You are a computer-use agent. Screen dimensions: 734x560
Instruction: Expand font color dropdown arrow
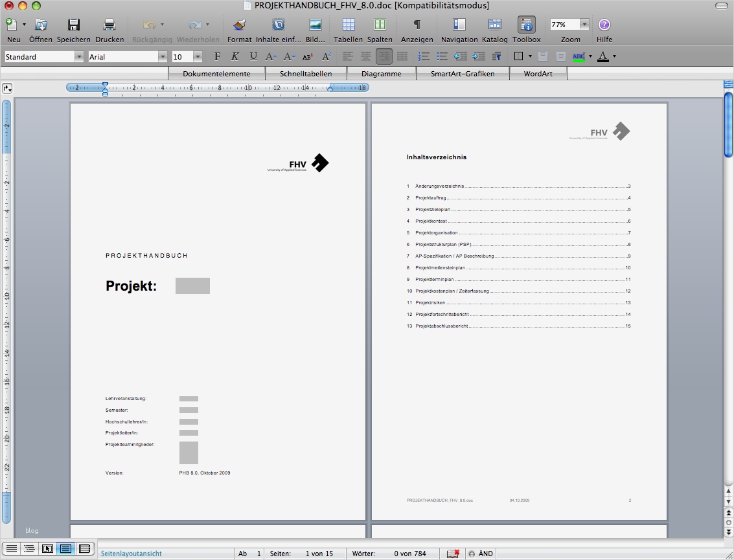point(614,56)
